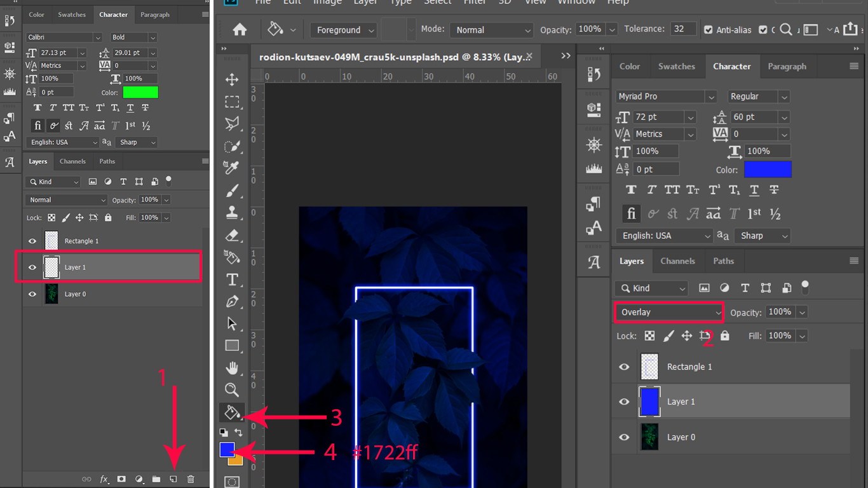Screen dimensions: 868x488
Task: Apply Strikethrough in the left Character panel
Action: click(146, 107)
